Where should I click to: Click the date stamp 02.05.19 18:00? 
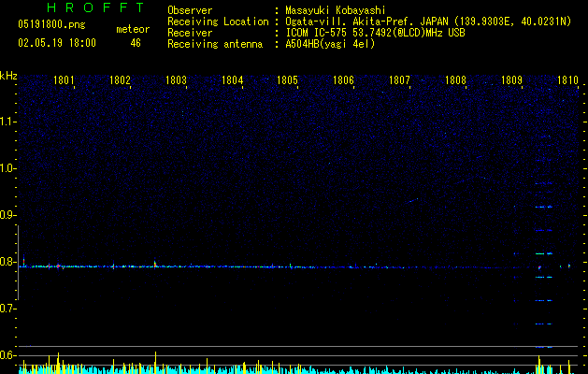pos(57,43)
